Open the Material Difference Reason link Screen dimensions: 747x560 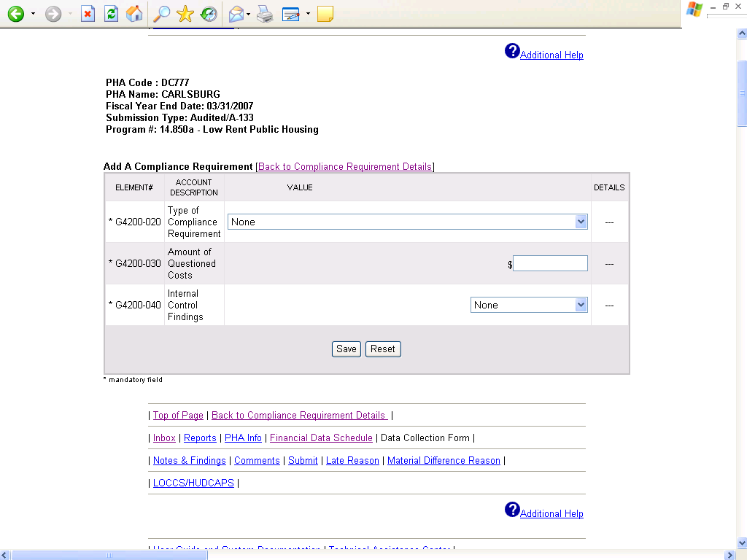(x=444, y=461)
